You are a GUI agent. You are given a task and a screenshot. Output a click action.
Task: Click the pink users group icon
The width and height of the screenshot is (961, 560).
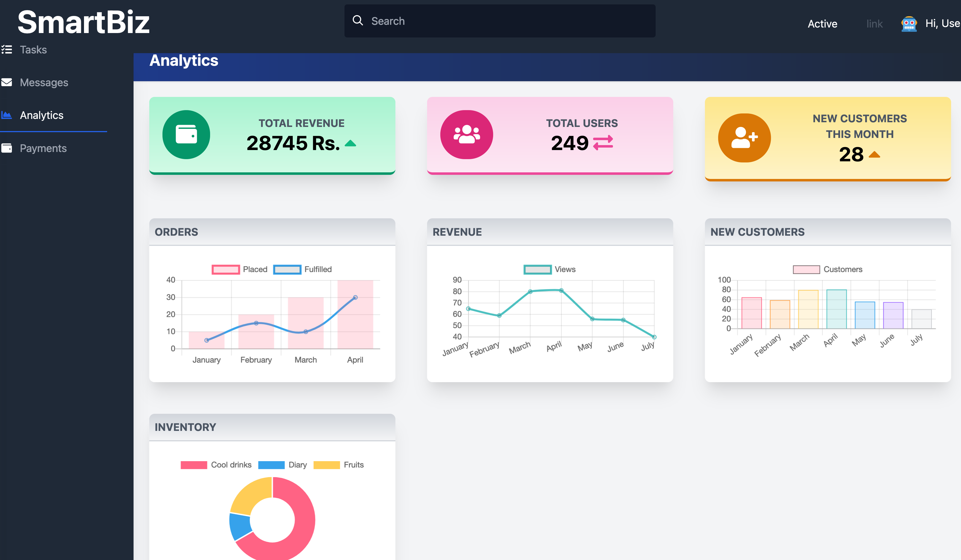coord(466,135)
